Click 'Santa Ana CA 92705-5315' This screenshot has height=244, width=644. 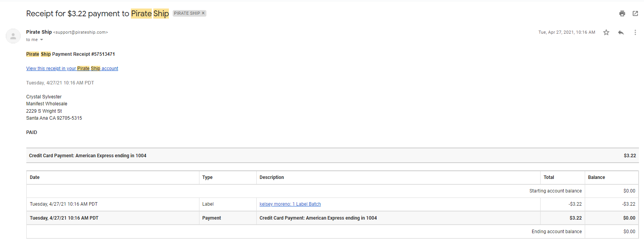[54, 118]
